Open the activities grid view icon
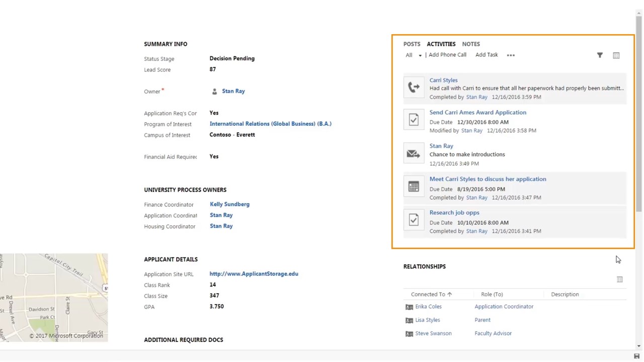644x362 pixels. (x=616, y=55)
